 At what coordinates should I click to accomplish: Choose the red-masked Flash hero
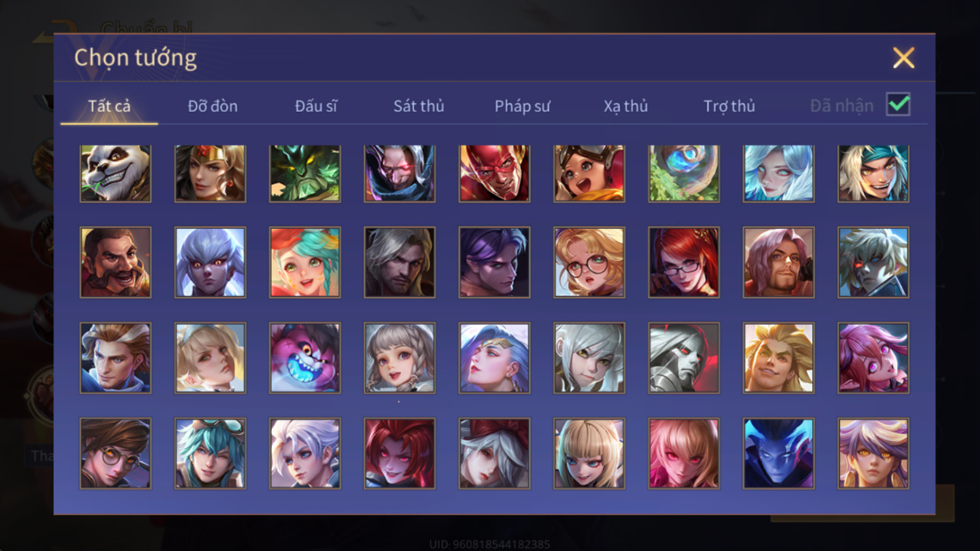click(495, 173)
